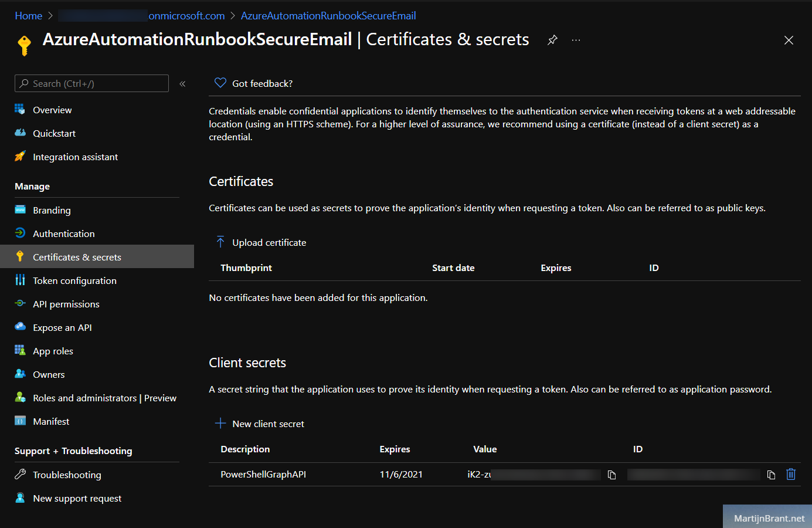The image size is (812, 528).
Task: Click the application key icon beside the title
Action: coord(24,45)
